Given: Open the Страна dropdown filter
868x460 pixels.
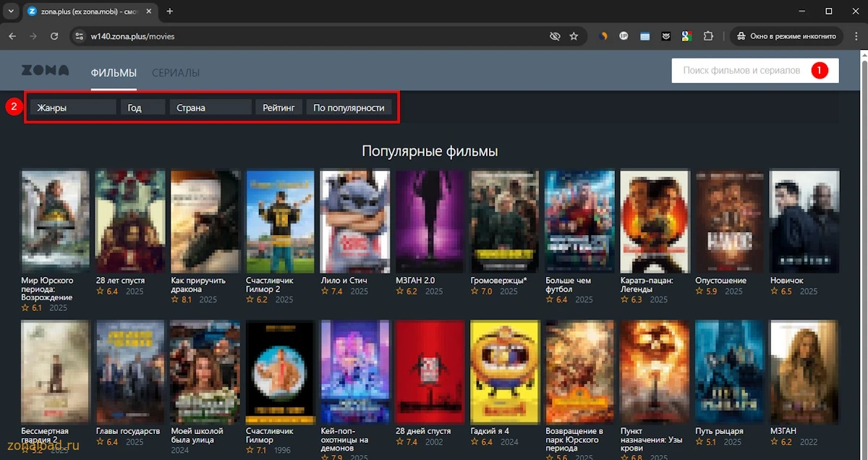Looking at the screenshot, I should click(x=210, y=108).
